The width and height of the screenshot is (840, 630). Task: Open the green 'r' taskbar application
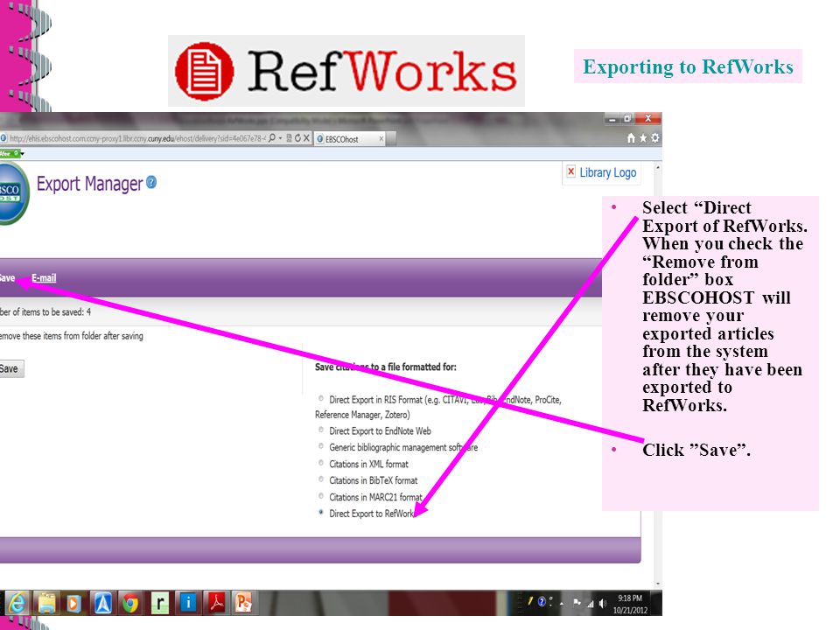(159, 603)
